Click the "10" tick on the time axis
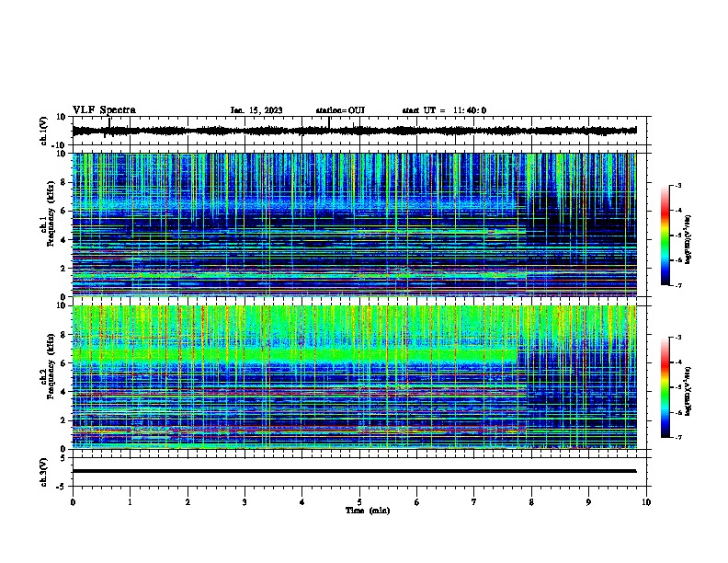The height and width of the screenshot is (563, 728). (646, 502)
